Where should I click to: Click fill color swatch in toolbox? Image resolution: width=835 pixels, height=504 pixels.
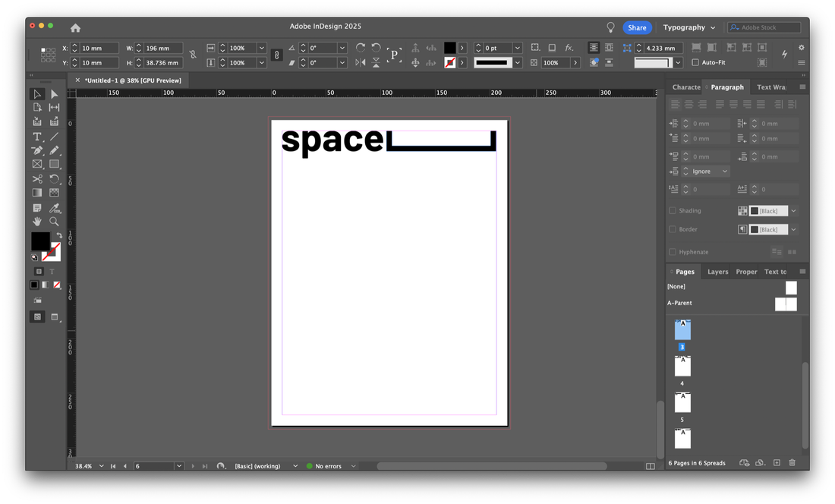click(x=40, y=241)
